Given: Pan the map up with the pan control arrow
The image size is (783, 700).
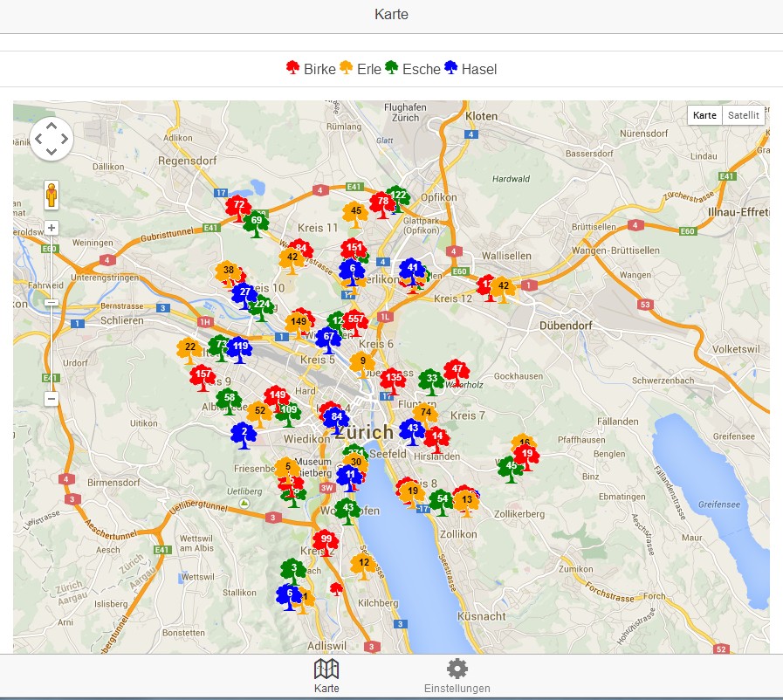Looking at the screenshot, I should pyautogui.click(x=52, y=126).
